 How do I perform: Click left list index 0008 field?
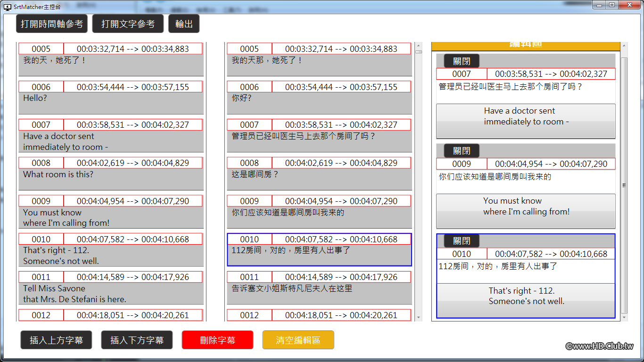(41, 163)
